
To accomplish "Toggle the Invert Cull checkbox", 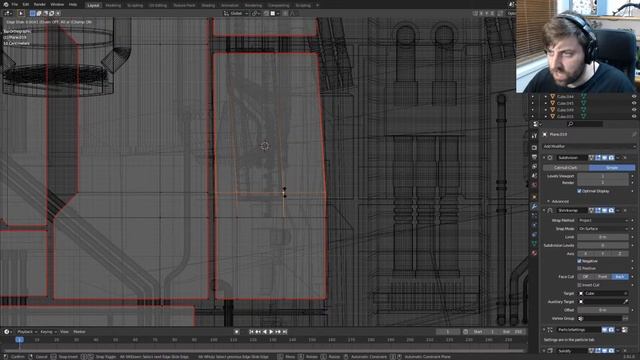I will click(x=579, y=285).
